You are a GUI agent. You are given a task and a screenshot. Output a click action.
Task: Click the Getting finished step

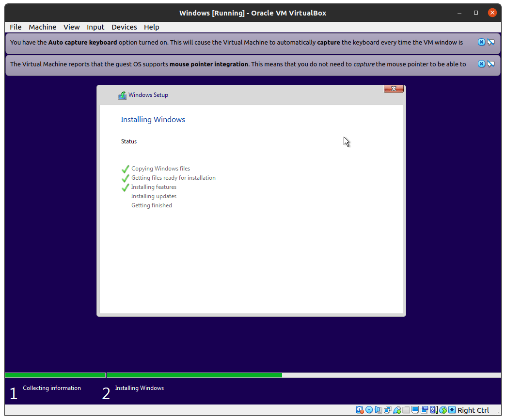(x=152, y=205)
